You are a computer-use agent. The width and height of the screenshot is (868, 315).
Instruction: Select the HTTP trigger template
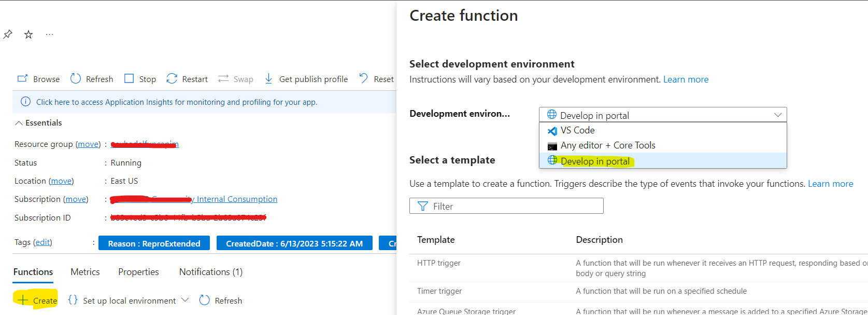438,263
